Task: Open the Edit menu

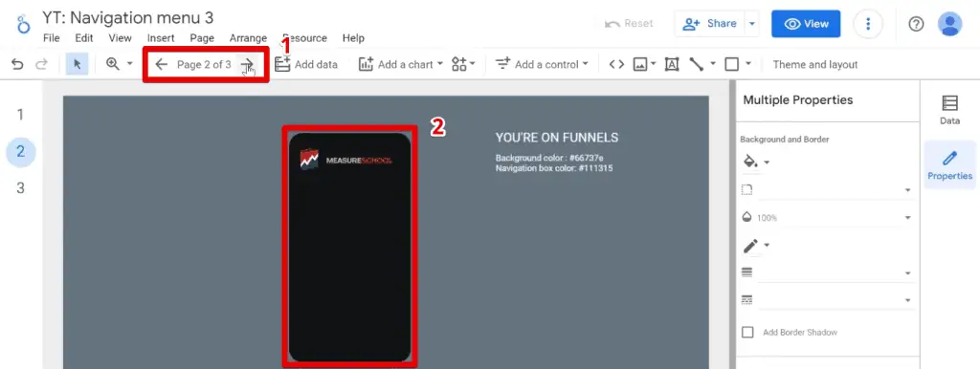Action: pos(84,38)
